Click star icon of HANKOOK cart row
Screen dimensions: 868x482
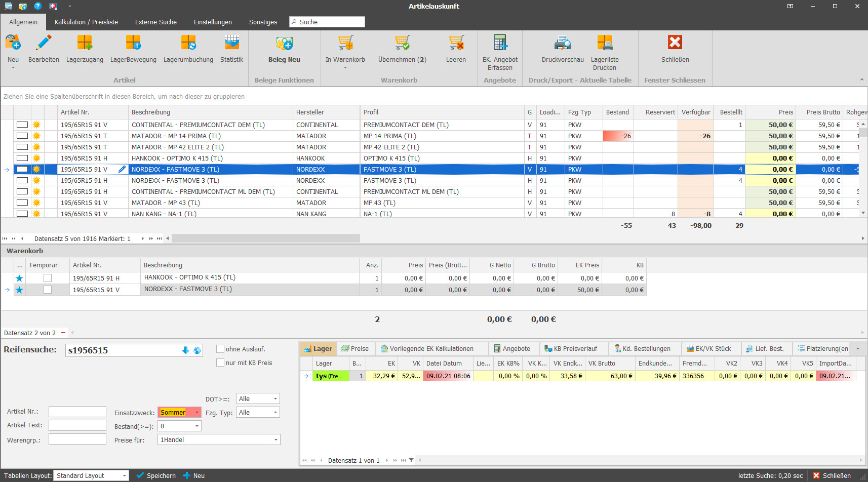[x=19, y=278]
